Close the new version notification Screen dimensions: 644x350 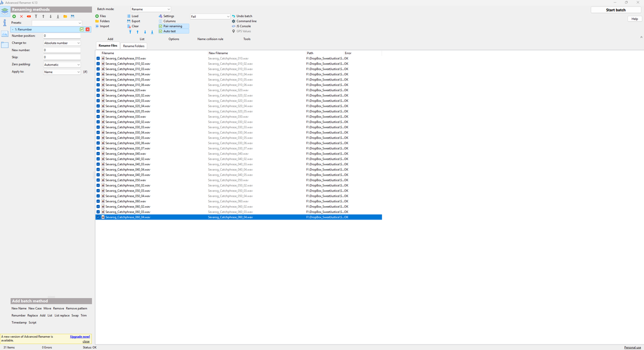(86, 341)
